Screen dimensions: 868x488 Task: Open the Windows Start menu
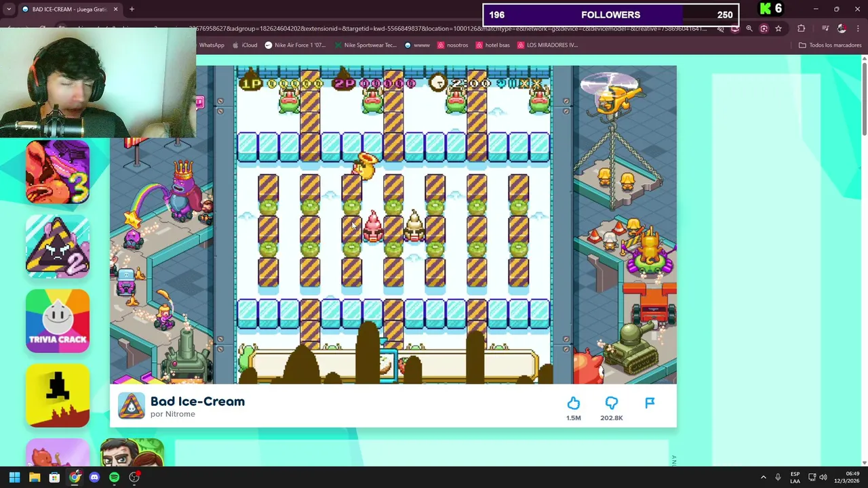pos(14,477)
